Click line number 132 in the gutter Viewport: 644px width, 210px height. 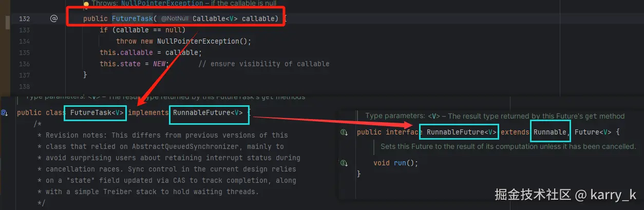point(24,19)
